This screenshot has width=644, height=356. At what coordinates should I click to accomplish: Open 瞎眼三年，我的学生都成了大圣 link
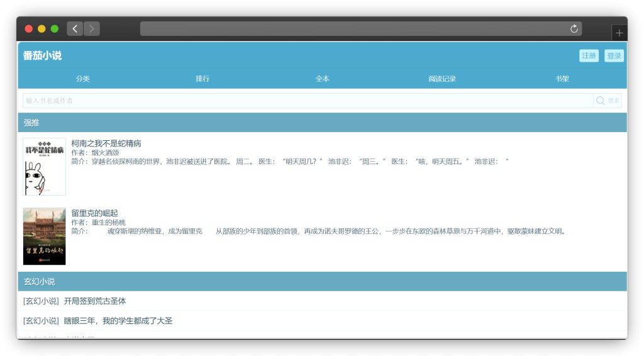(118, 321)
